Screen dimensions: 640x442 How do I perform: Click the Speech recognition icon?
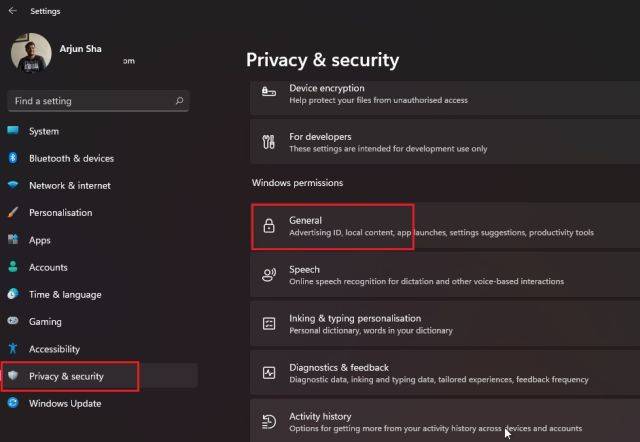point(268,275)
